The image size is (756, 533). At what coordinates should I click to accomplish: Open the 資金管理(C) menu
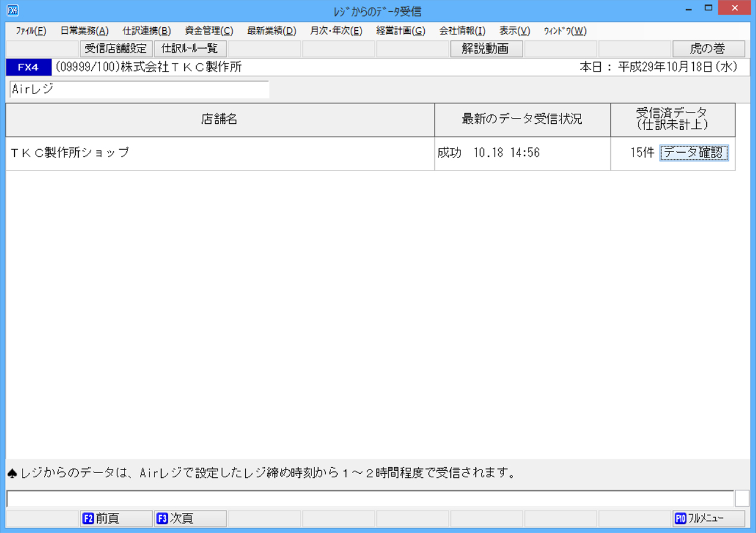pos(209,31)
